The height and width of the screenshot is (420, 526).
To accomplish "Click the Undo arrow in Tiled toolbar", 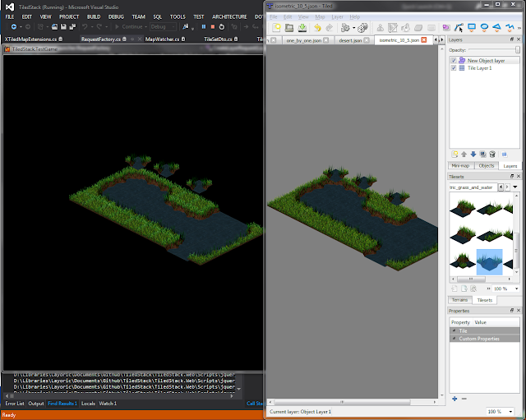I will click(x=317, y=27).
